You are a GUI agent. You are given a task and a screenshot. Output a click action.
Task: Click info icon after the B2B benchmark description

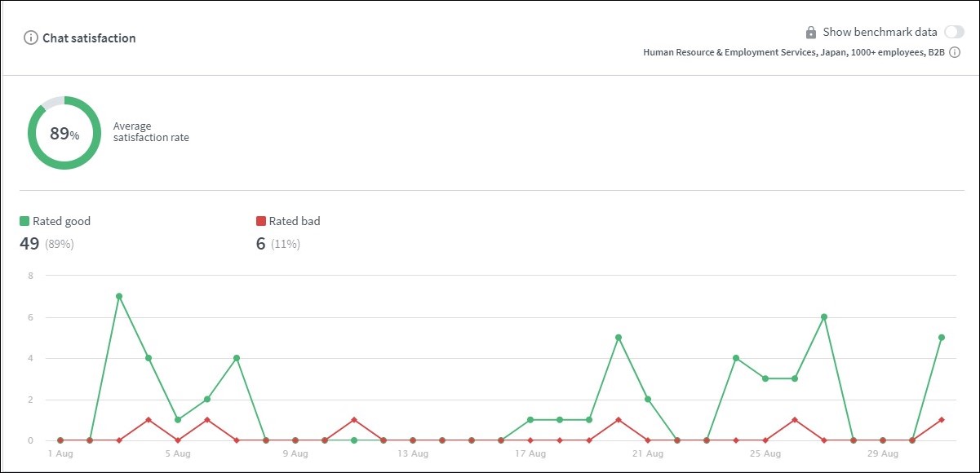pyautogui.click(x=954, y=52)
